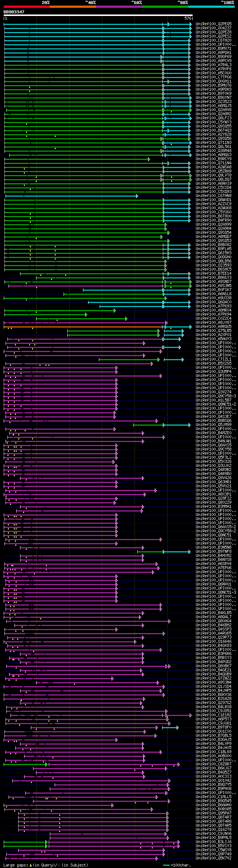
Task: Click the purple ~60% identity legend segment
Action: click(119, 7)
